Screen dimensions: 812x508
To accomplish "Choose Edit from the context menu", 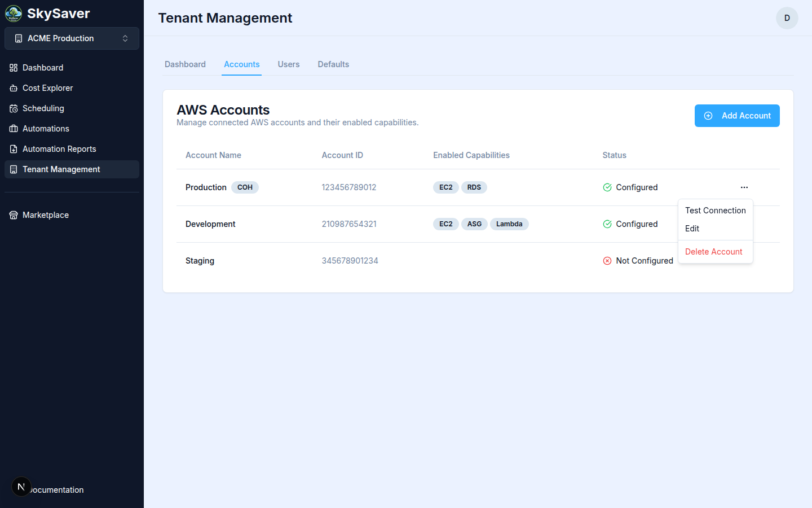I will (716, 229).
